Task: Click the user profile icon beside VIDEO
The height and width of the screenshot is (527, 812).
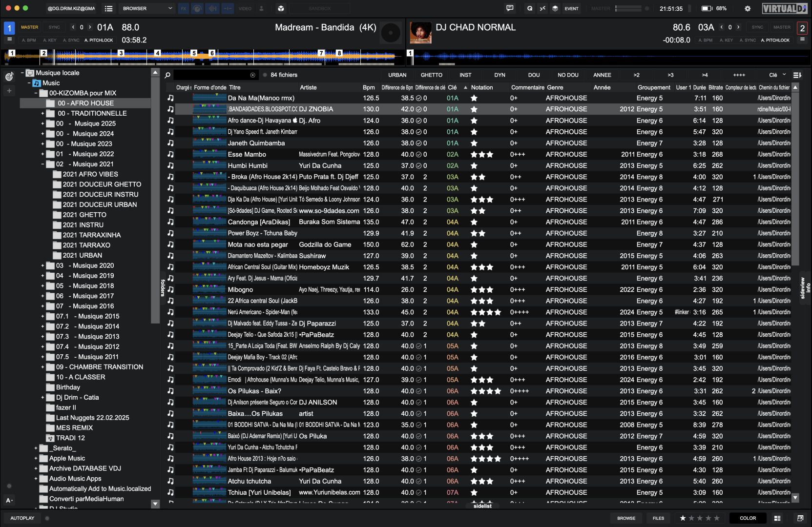Action: pyautogui.click(x=261, y=8)
